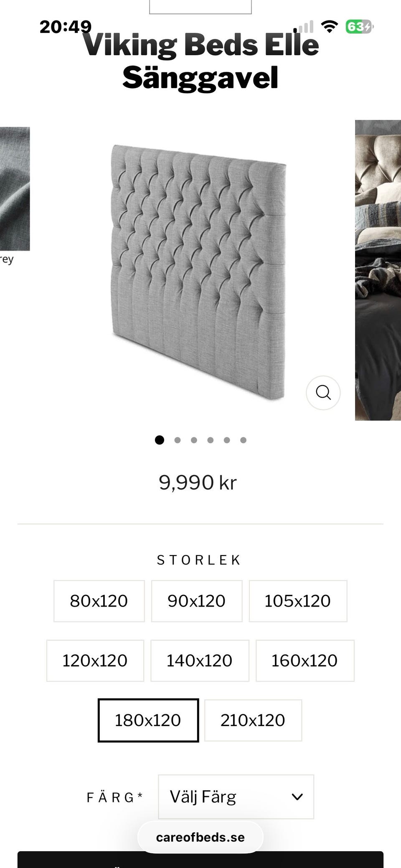Pick the 120x120 size
Viewport: 401px width, 868px height.
tap(95, 661)
